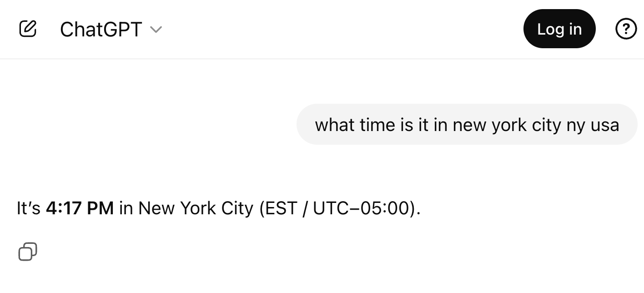The image size is (644, 293).
Task: Click the assistant's New York City answer
Action: 218,208
